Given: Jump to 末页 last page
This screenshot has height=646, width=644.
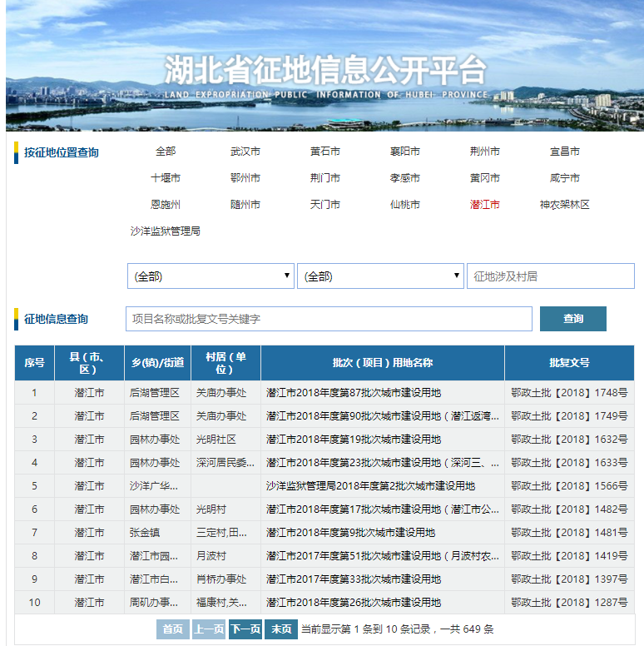Looking at the screenshot, I should tap(280, 629).
